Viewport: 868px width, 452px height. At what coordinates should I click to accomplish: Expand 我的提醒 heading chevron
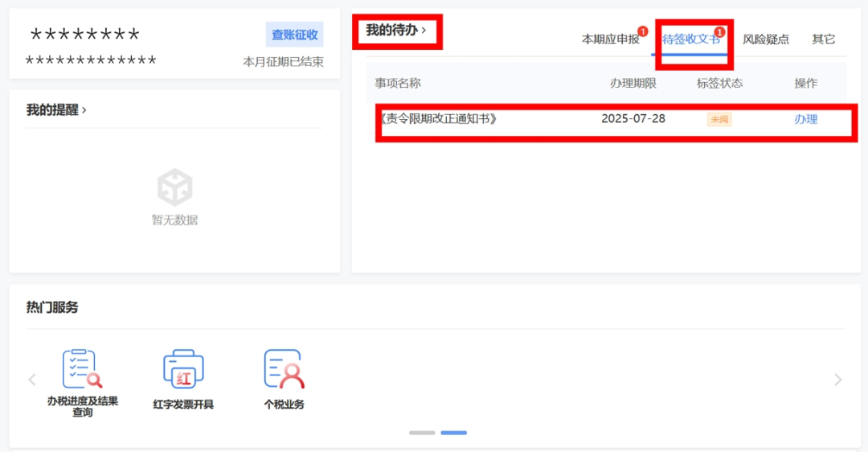point(84,110)
